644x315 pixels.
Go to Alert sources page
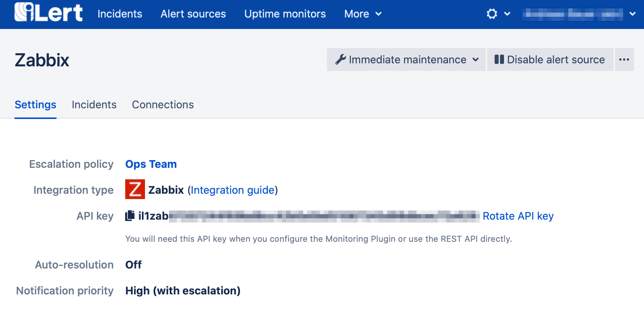193,14
